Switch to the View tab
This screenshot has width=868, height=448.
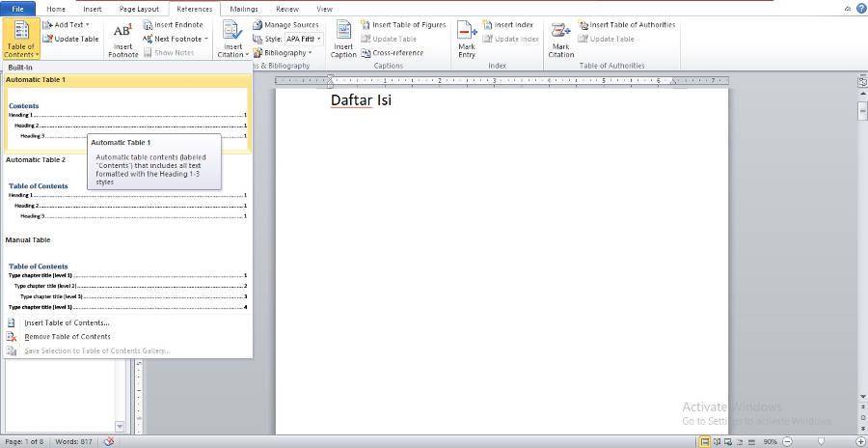click(324, 9)
